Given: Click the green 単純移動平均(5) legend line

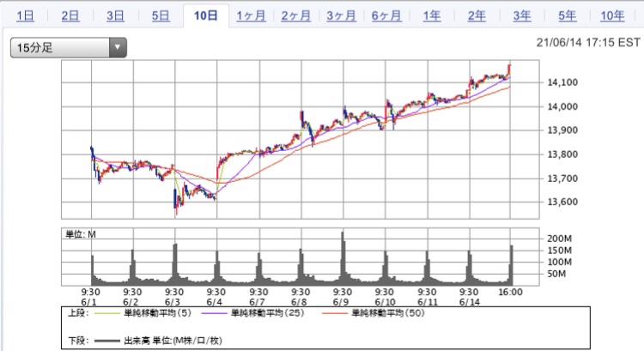Looking at the screenshot, I should [x=106, y=313].
